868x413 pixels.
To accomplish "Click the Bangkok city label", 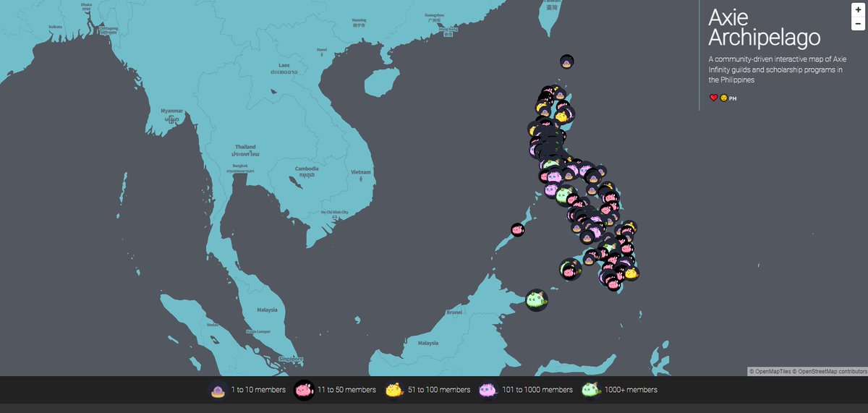I will coord(240,168).
